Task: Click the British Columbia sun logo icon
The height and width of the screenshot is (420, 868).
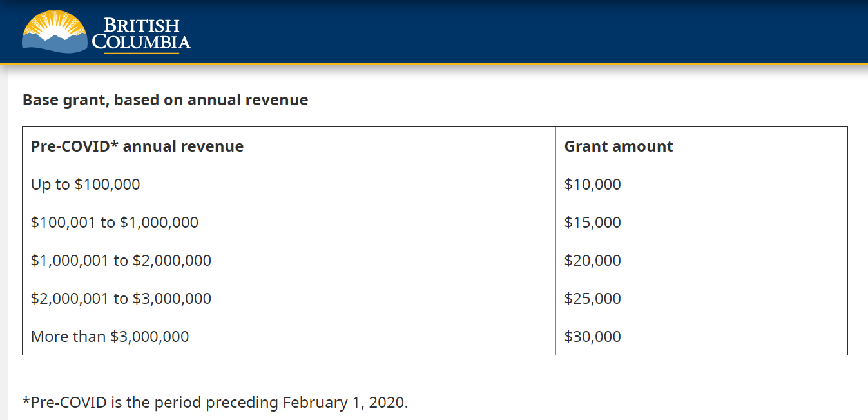Action: tap(54, 32)
